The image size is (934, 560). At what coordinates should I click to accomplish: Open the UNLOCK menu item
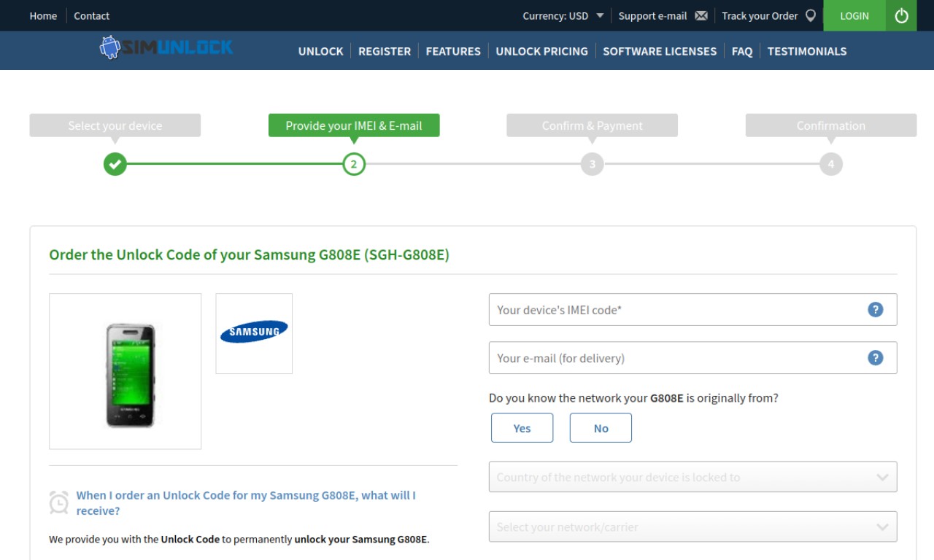pyautogui.click(x=320, y=51)
